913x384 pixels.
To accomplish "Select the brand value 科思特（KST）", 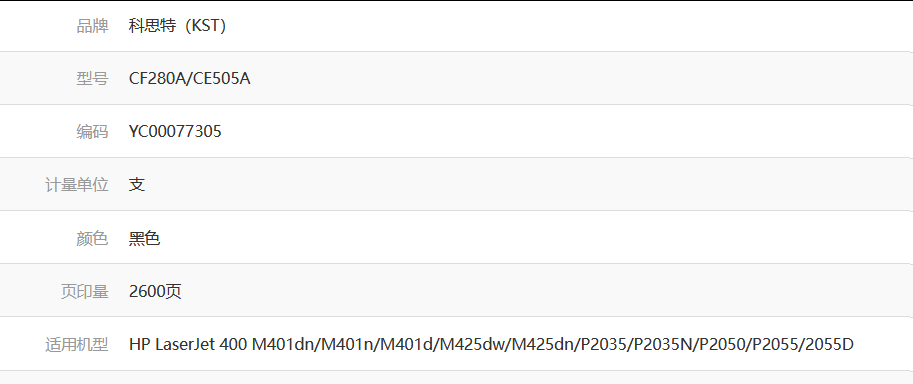I will tap(178, 26).
